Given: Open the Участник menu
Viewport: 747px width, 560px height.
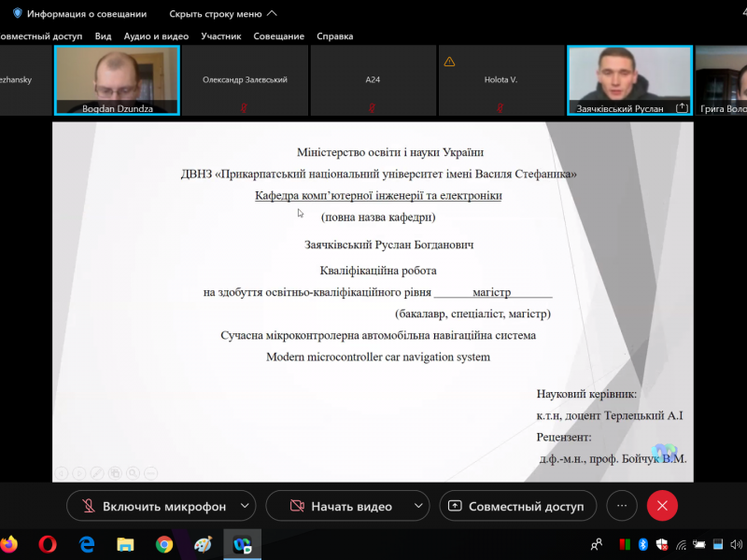Looking at the screenshot, I should 220,36.
